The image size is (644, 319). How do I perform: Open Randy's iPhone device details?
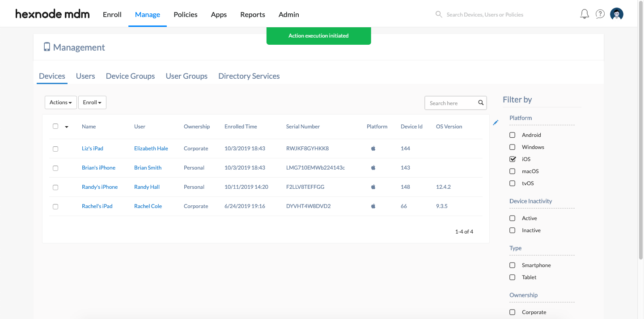(100, 187)
